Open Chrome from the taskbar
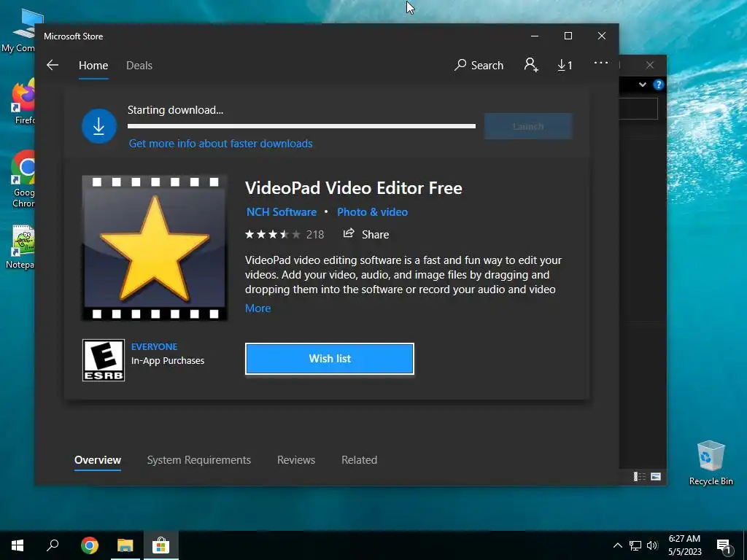 90,545
